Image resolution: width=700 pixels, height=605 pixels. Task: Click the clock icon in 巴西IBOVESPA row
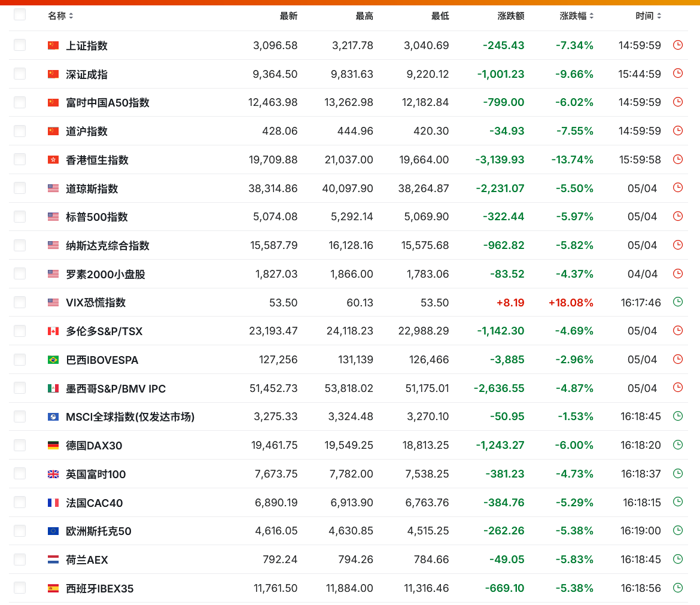(x=678, y=359)
